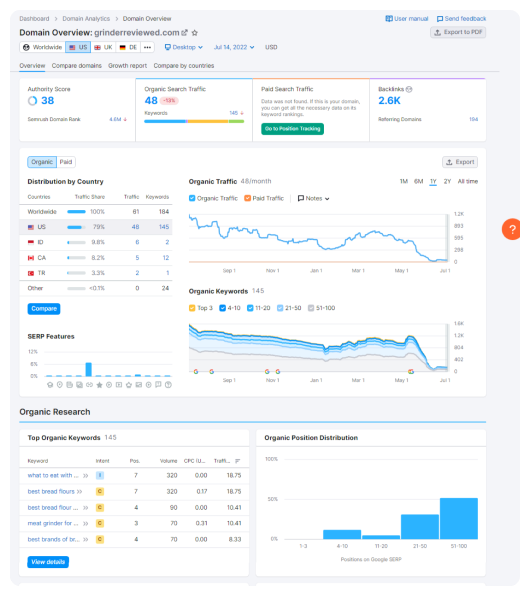The height and width of the screenshot is (596, 530).
Task: Open the Desktop device dropdown
Action: point(184,47)
